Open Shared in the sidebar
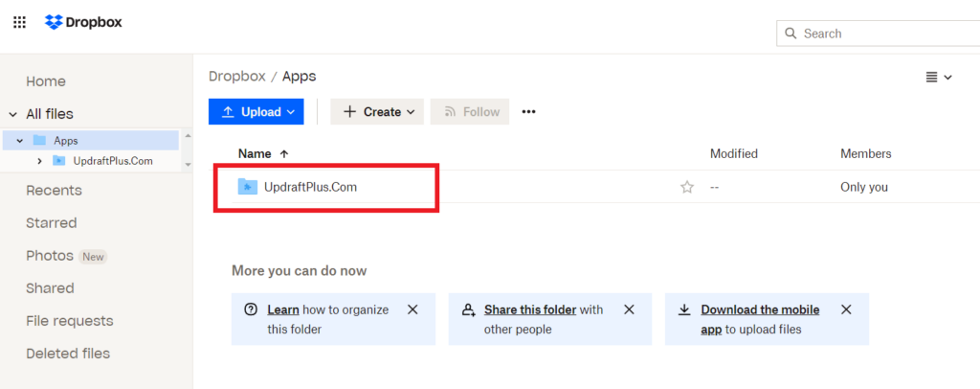Screen dimensions: 980x389 [50, 288]
